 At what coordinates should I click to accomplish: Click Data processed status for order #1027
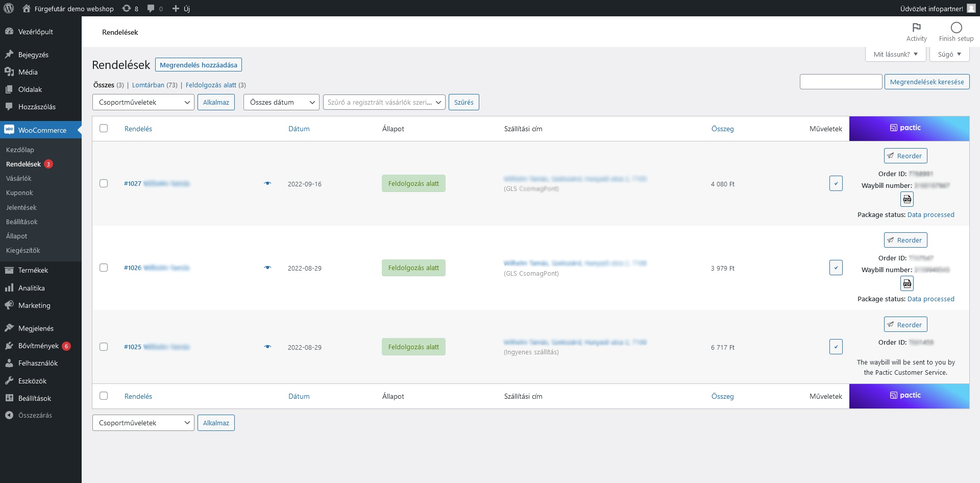click(x=930, y=214)
